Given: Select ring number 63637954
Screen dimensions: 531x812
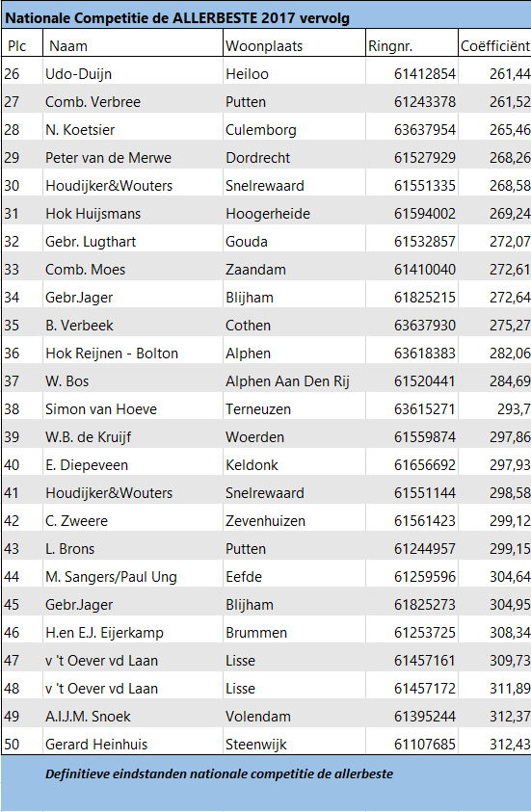Looking at the screenshot, I should (412, 127).
